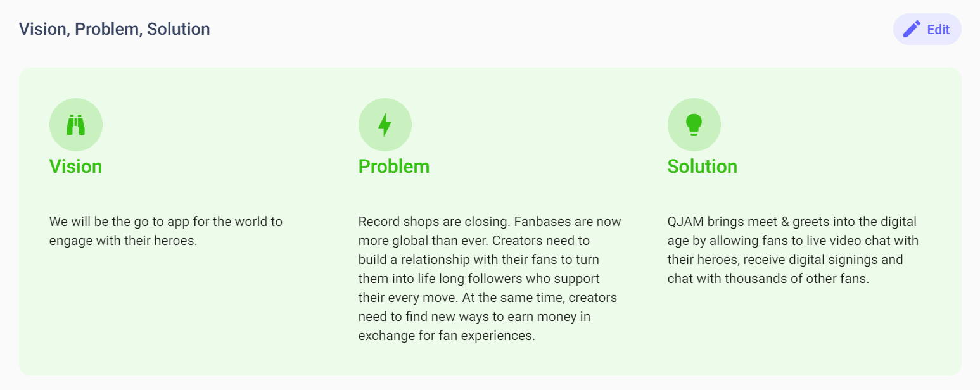Click "build a relationship with their fans" line
Image resolution: width=980 pixels, height=390 pixels.
click(x=478, y=260)
